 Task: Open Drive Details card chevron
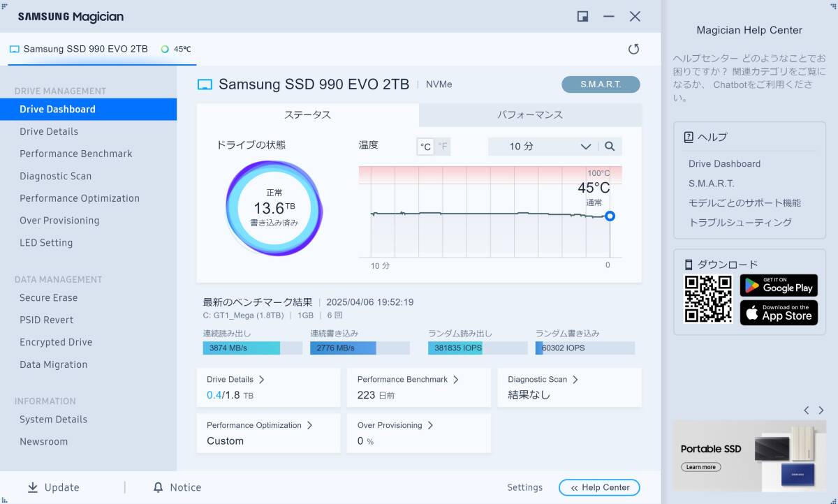(262, 380)
